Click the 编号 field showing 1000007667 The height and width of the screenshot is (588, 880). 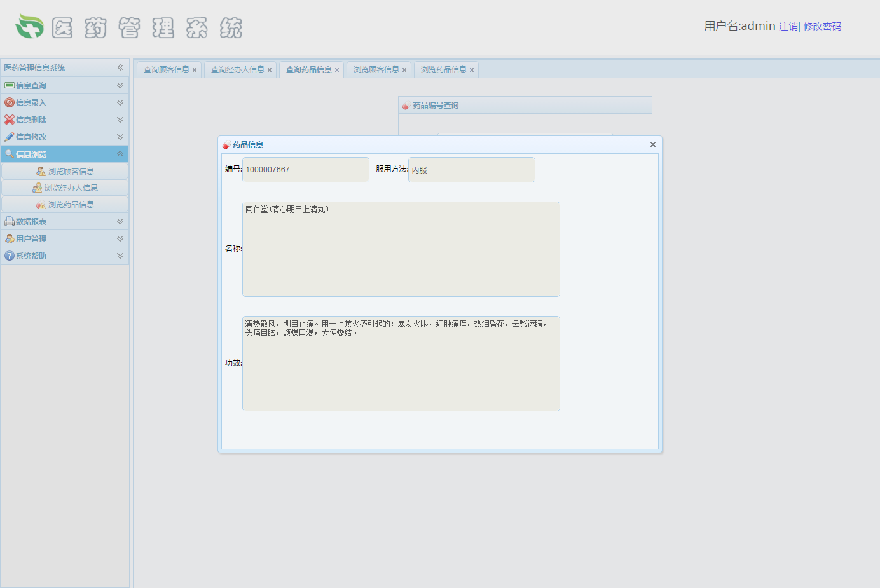[x=306, y=170]
